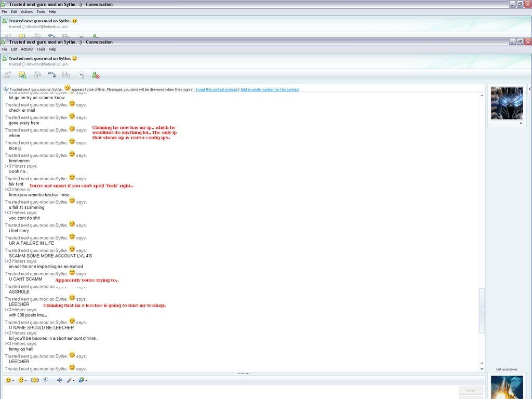The height and width of the screenshot is (399, 532).
Task: Click the background picture icon
Action: tap(81, 380)
